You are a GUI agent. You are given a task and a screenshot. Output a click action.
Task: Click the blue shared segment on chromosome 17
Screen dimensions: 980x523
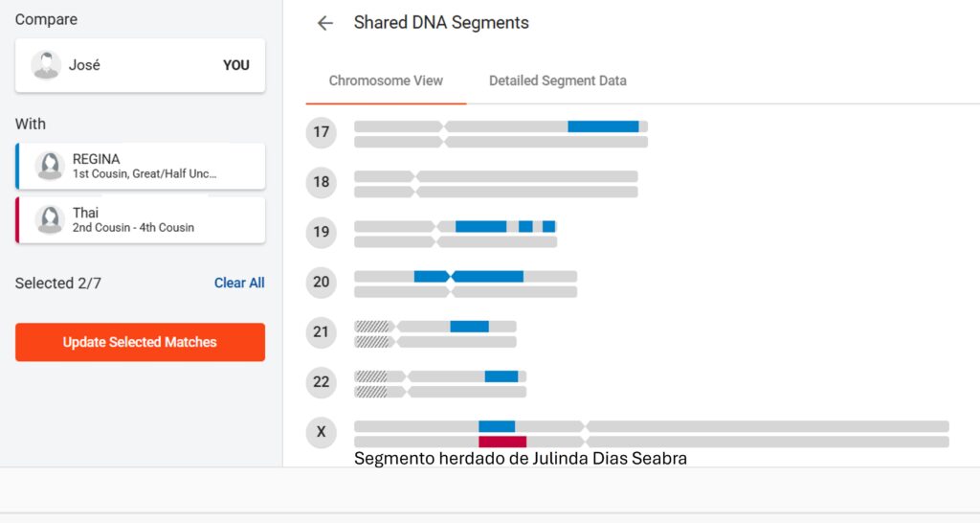coord(603,126)
